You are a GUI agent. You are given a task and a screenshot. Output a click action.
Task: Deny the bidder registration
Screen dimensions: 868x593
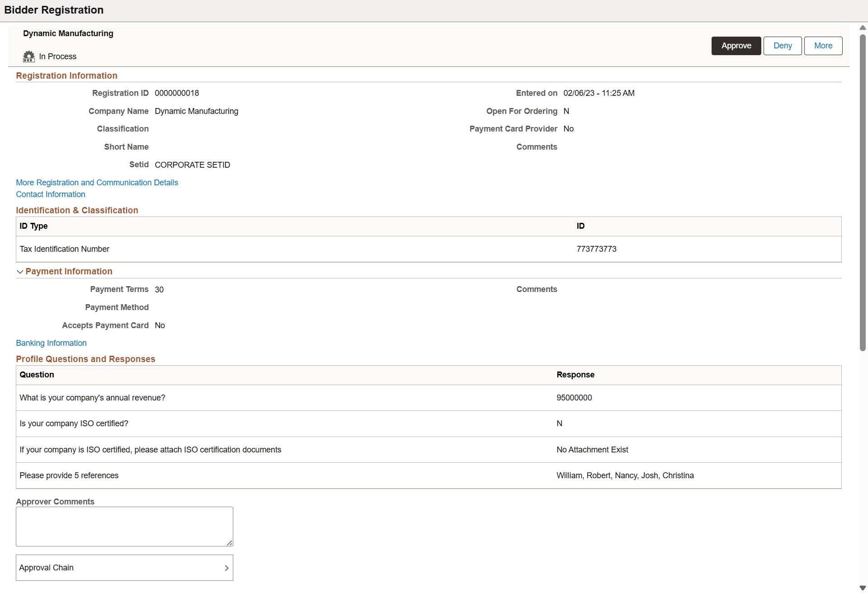782,45
